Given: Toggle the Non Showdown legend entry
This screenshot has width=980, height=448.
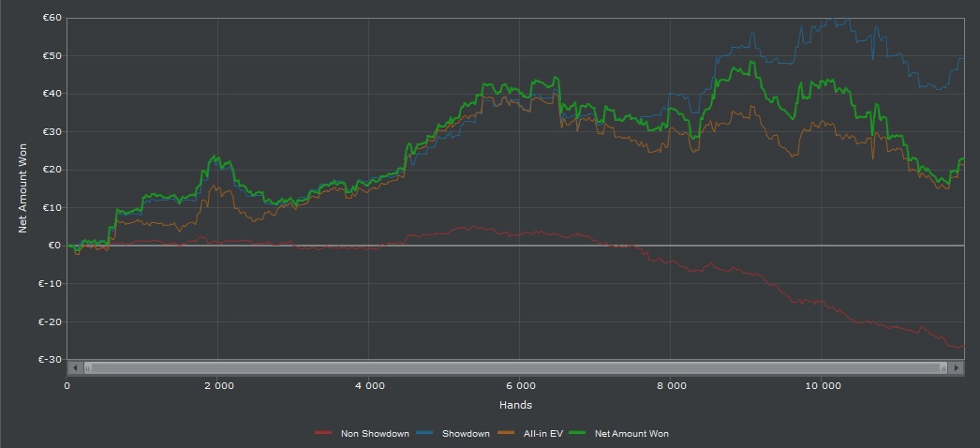Looking at the screenshot, I should 362,433.
